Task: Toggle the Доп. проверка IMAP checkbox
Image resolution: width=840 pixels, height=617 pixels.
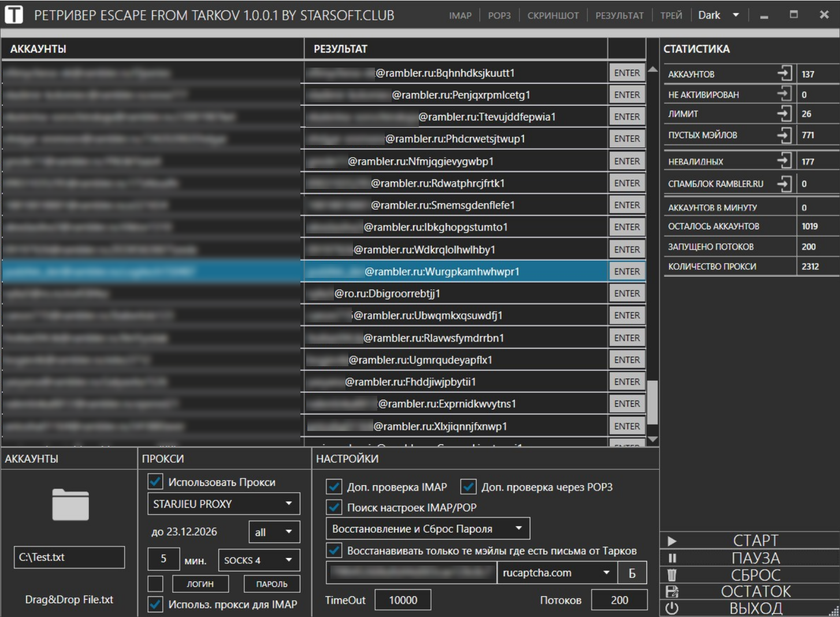Action: [x=334, y=486]
